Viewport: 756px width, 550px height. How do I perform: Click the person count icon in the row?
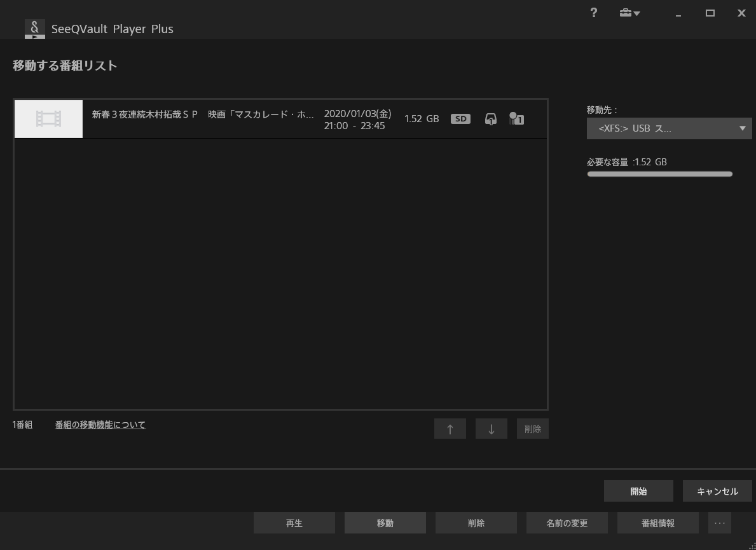pos(516,119)
